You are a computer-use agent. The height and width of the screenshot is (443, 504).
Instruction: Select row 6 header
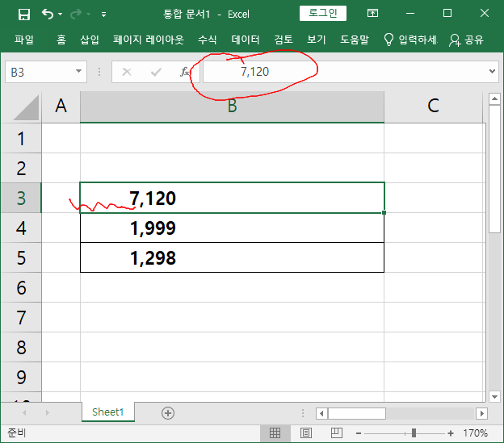(21, 287)
